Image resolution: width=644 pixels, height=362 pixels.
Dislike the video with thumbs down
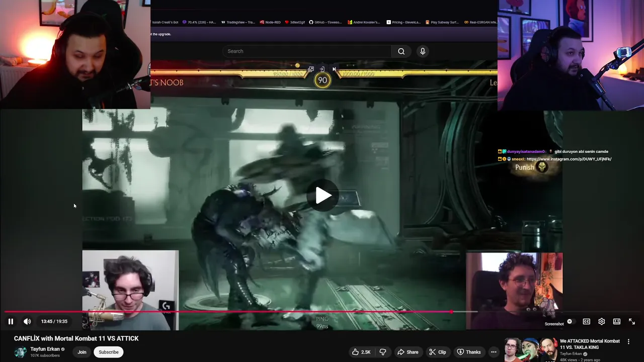(x=383, y=352)
